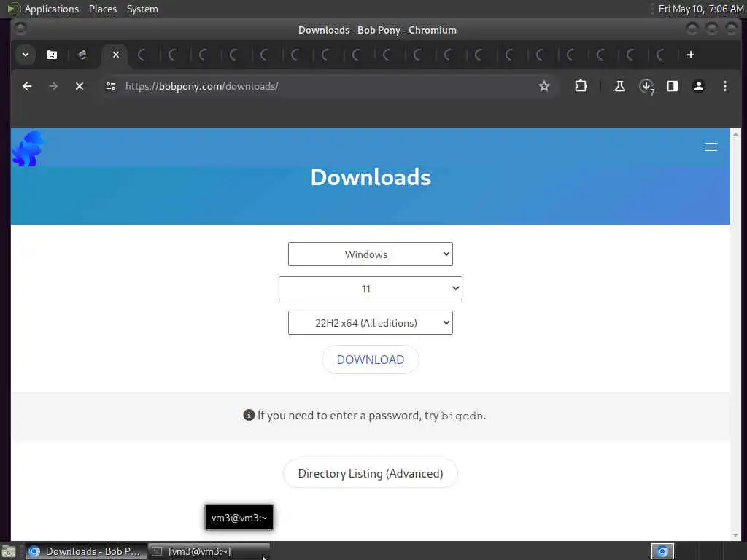Open the Applications menu
This screenshot has height=560, width=747.
pos(52,9)
